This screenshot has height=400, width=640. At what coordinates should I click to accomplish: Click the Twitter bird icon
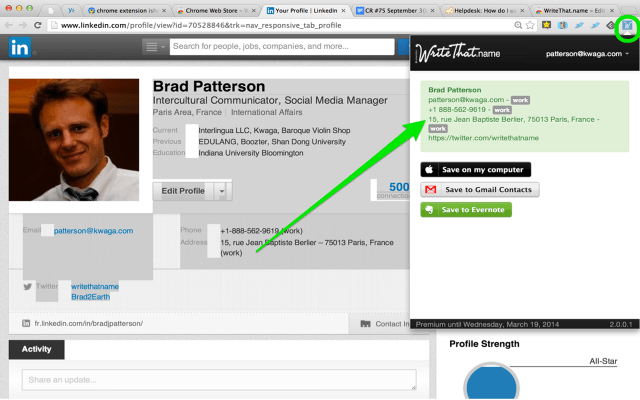coord(27,287)
